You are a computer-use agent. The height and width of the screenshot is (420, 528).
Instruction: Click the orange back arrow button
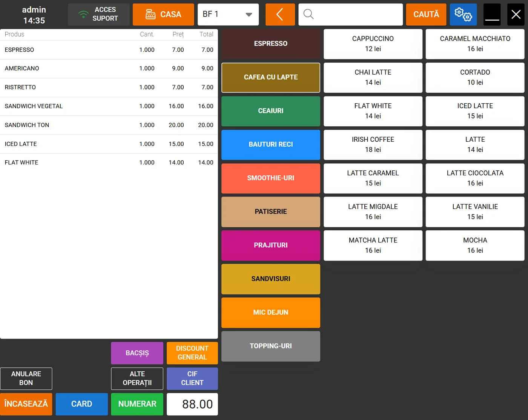280,15
